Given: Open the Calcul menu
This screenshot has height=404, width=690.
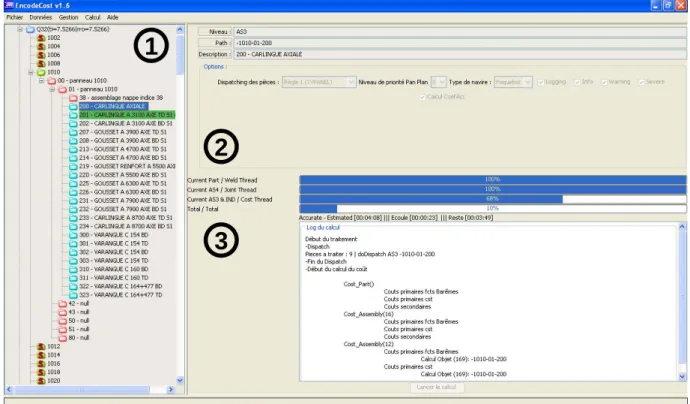Looking at the screenshot, I should [x=92, y=18].
